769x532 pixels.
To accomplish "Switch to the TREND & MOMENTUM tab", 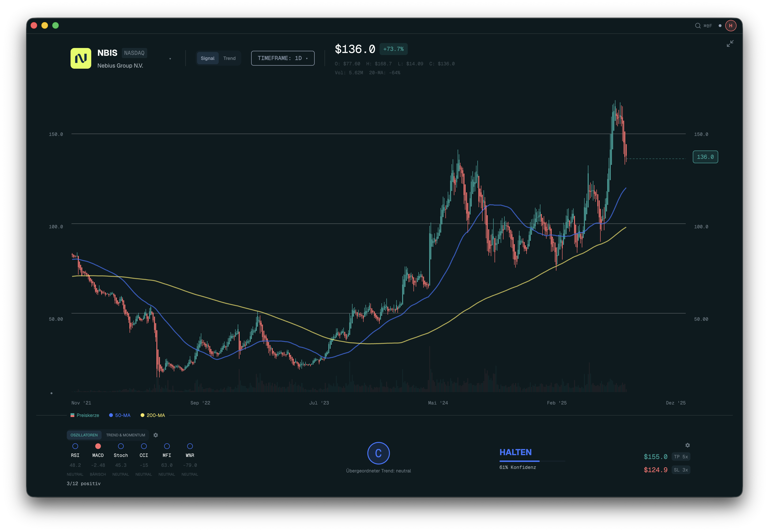I will [126, 435].
